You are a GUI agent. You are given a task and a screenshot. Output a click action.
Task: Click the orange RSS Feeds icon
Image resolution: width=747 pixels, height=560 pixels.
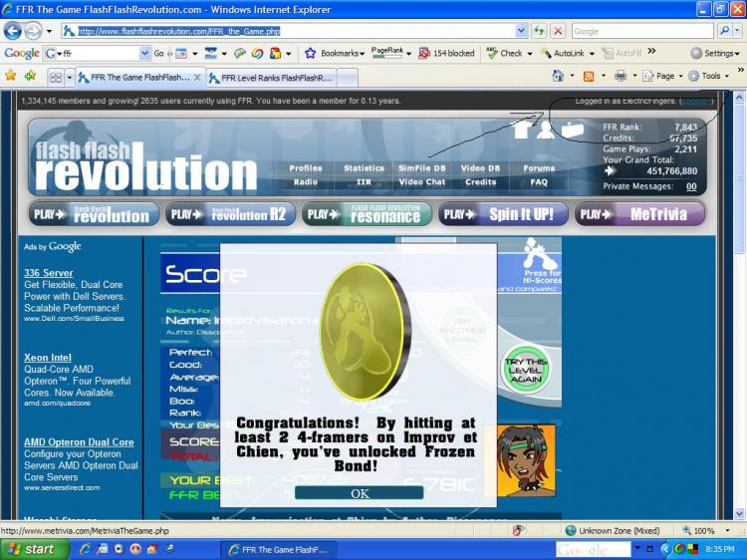pyautogui.click(x=589, y=76)
